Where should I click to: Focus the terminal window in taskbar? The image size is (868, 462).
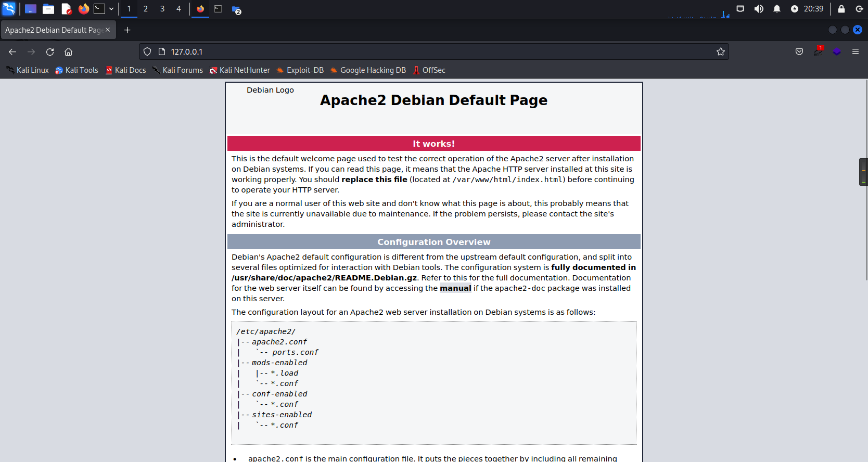coord(218,9)
